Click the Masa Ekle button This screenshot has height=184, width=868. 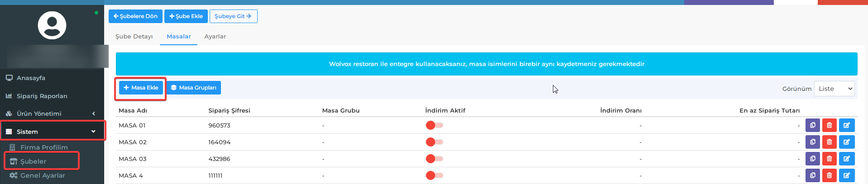coord(141,88)
